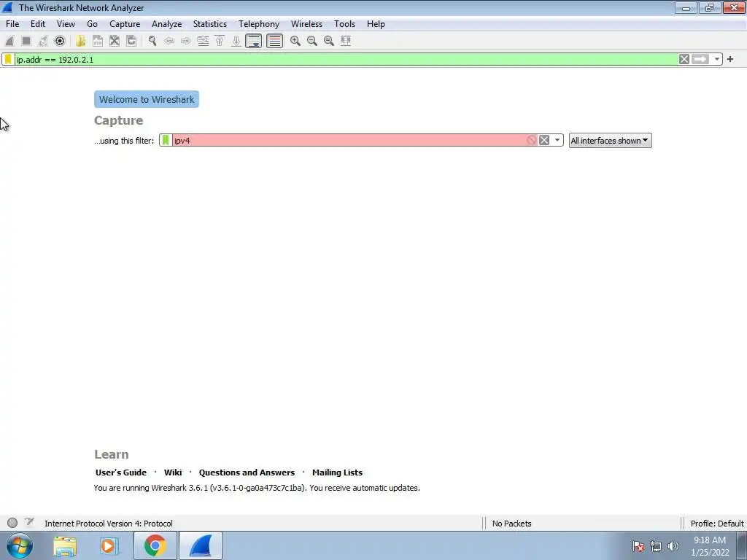Zoom out main window text
747x560 pixels.
pos(312,41)
